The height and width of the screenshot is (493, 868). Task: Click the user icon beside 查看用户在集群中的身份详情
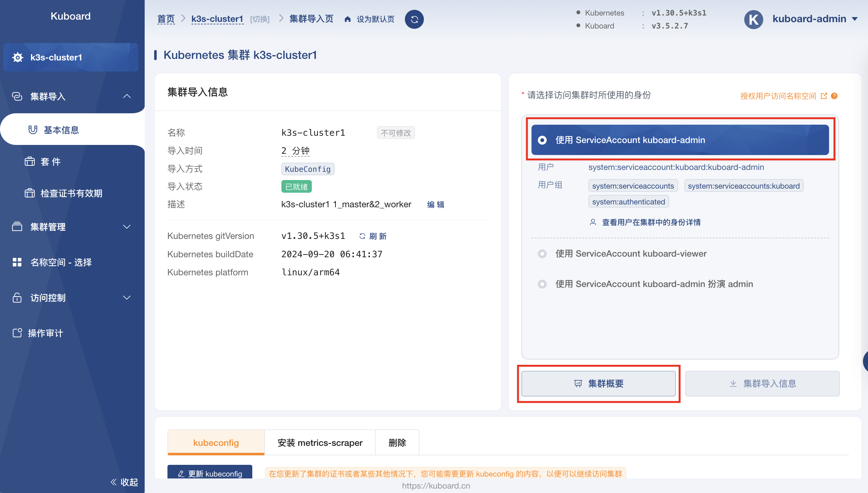[593, 222]
